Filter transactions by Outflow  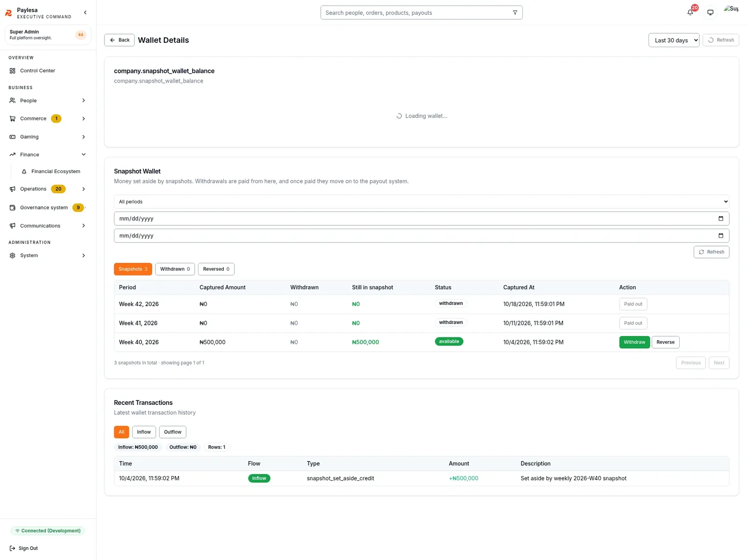(173, 432)
